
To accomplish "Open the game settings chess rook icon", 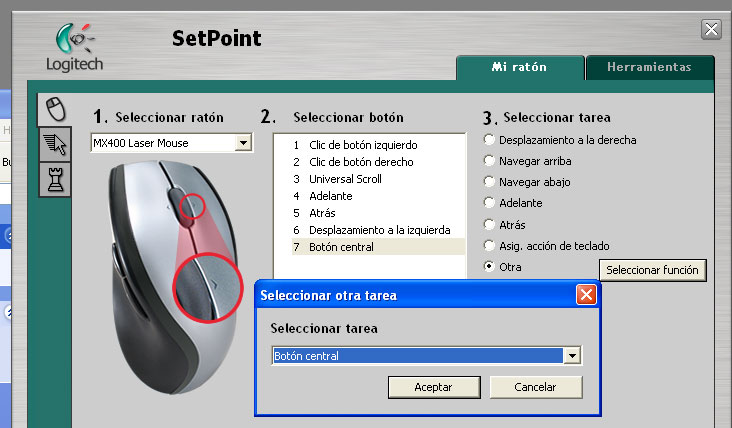I will (x=55, y=180).
